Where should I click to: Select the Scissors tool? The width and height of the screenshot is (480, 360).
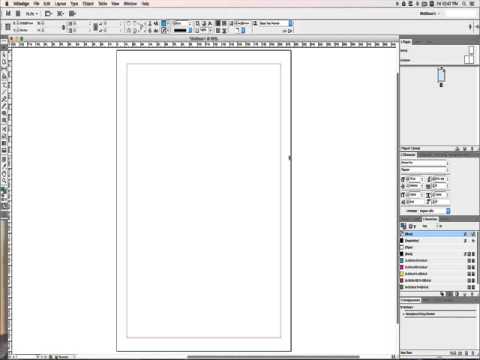[4, 129]
